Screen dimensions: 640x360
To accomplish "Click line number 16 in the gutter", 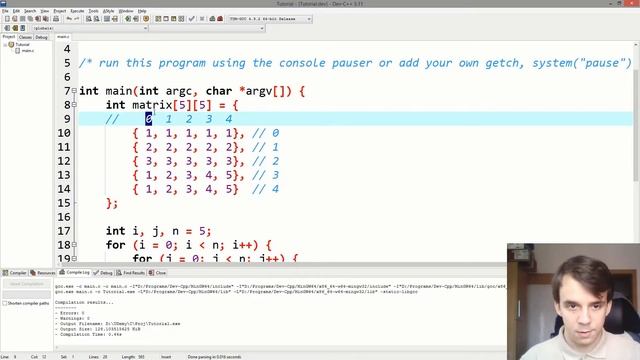I will click(x=64, y=217).
